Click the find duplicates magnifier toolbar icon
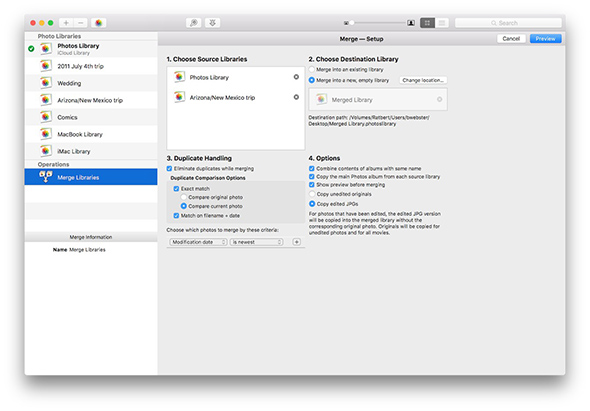Screen dimensions: 590x411 coord(193,23)
